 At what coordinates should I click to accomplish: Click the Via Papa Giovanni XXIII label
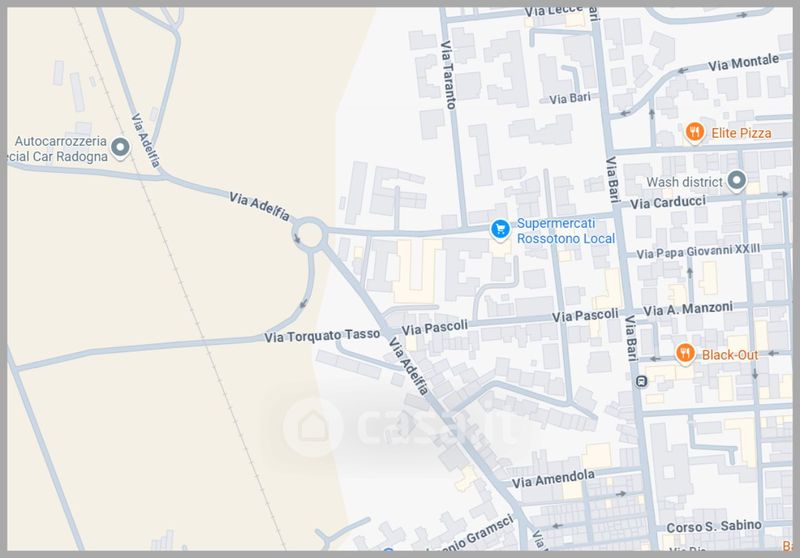pyautogui.click(x=698, y=251)
